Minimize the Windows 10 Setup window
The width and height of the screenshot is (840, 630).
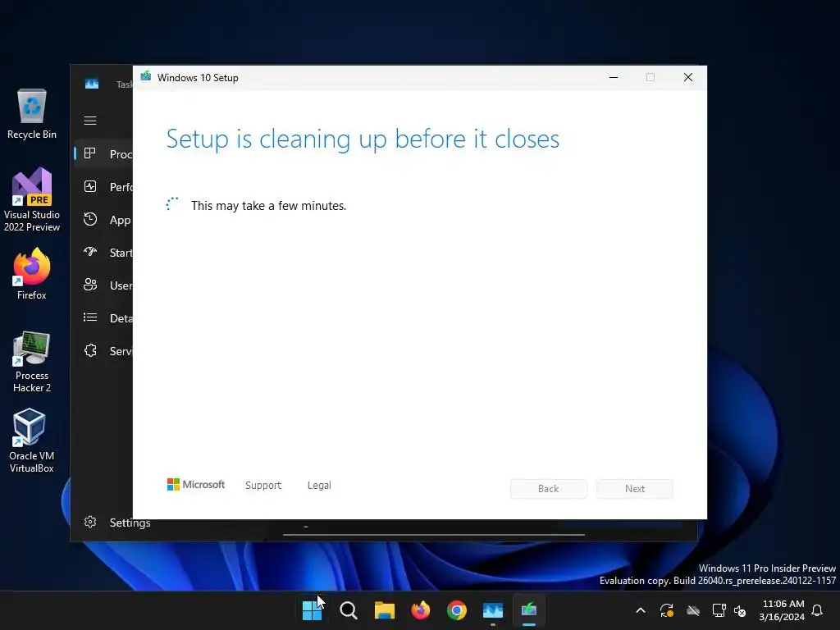614,77
